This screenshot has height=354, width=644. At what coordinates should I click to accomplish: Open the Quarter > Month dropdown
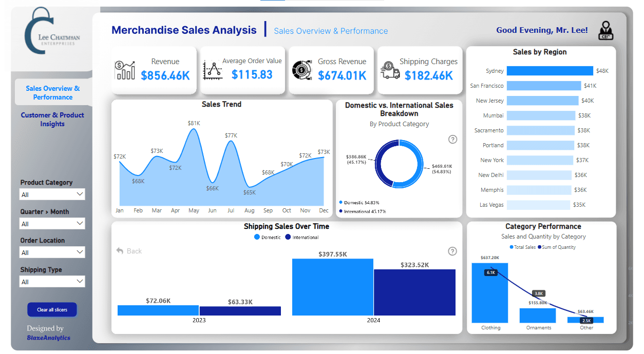52,224
